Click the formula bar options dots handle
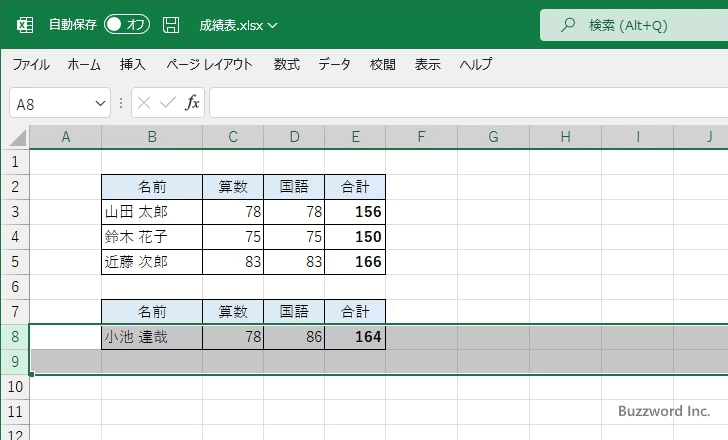728x440 pixels. [x=121, y=103]
